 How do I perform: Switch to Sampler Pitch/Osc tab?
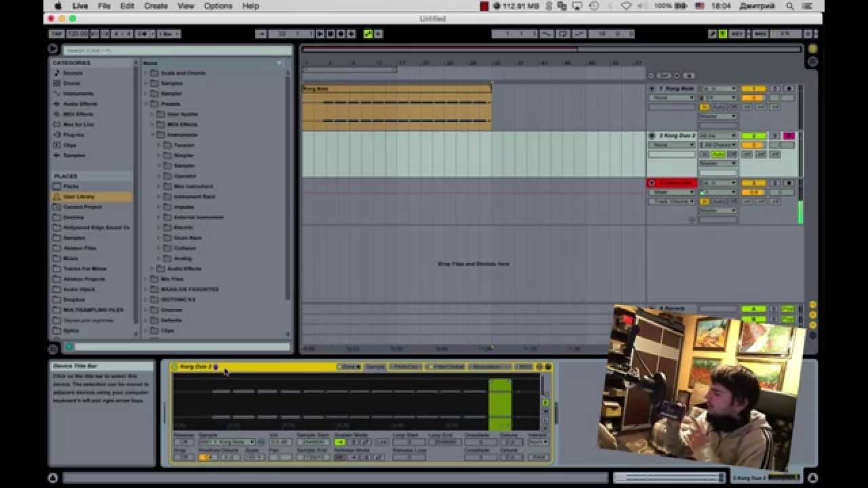(x=408, y=367)
